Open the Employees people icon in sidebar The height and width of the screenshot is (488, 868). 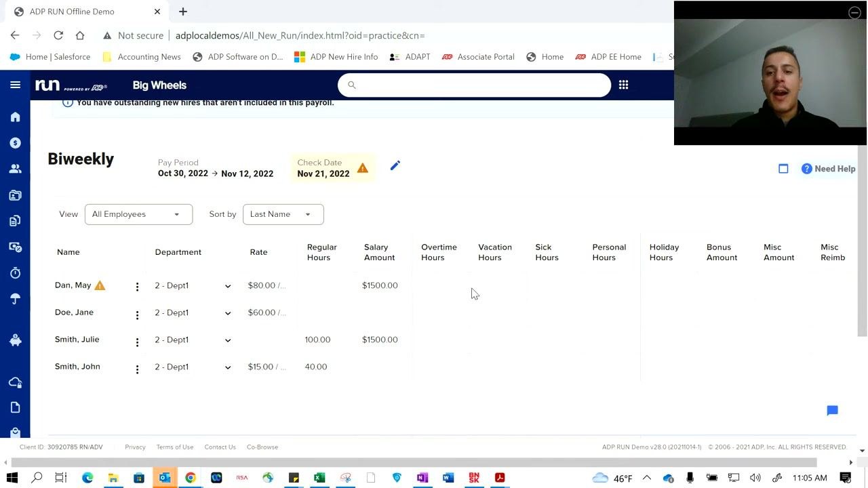[x=15, y=169]
